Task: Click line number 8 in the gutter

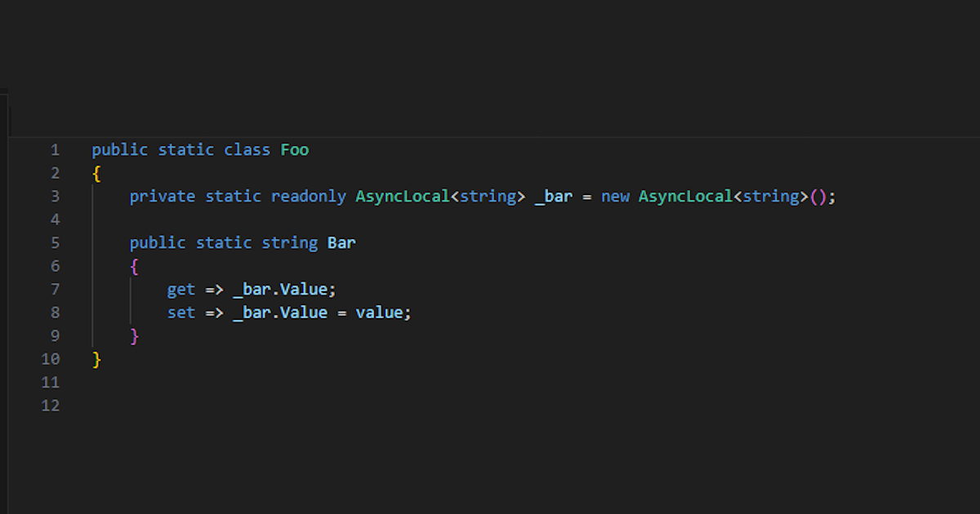Action: pyautogui.click(x=55, y=312)
